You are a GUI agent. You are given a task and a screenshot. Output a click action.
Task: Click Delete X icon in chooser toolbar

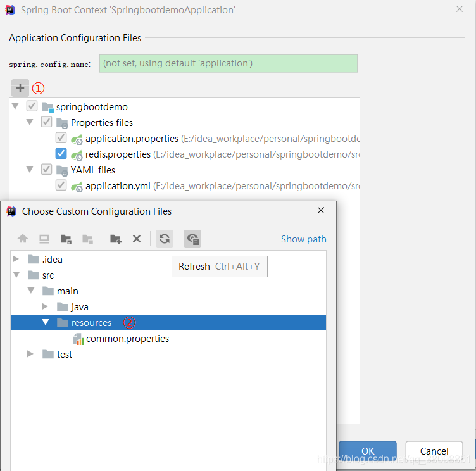tap(137, 239)
